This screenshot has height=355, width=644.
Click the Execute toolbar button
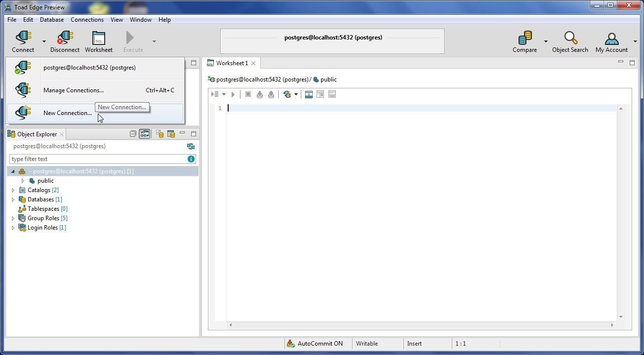(133, 41)
